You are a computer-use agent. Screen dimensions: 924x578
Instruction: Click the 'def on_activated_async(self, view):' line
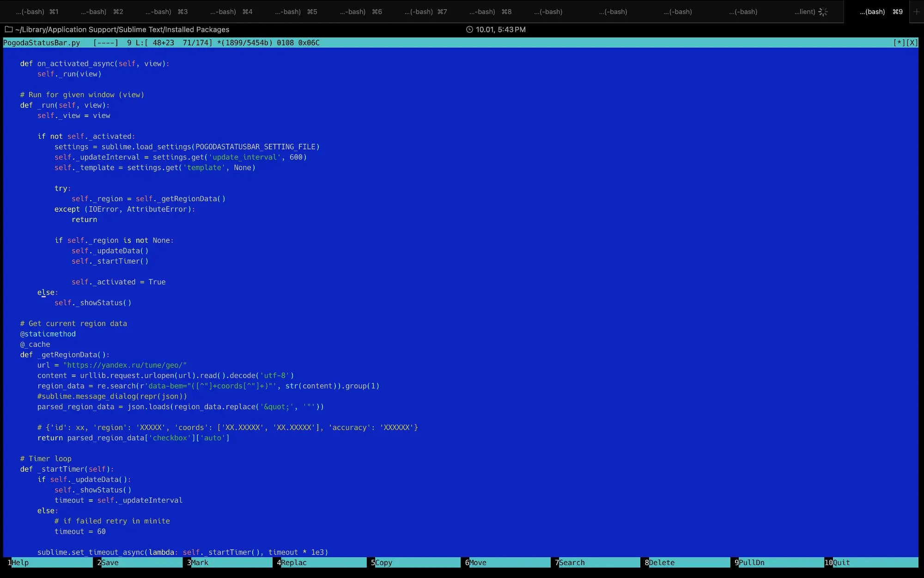(95, 63)
